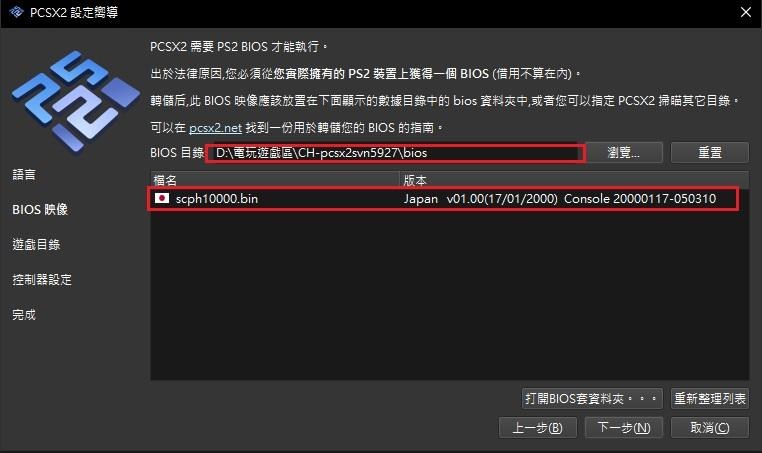Close the PCSX2 setup wizard window
This screenshot has height=453, width=762.
(x=745, y=12)
